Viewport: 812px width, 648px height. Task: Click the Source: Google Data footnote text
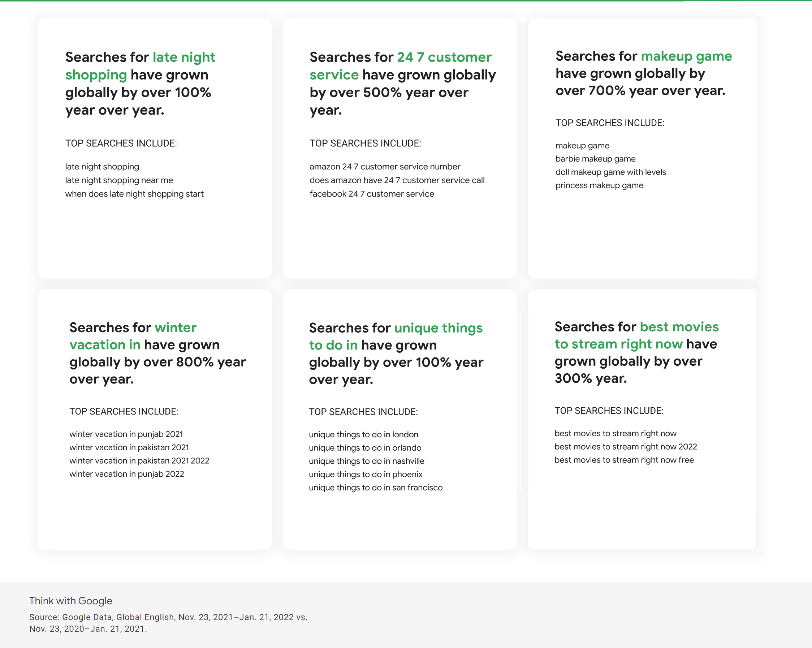[168, 623]
